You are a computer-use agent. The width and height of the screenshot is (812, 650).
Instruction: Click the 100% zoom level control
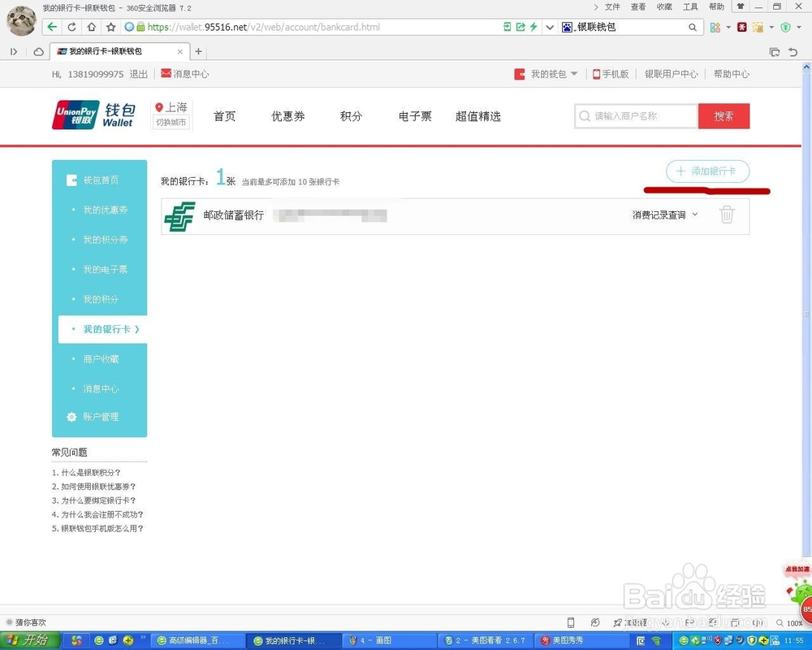[x=789, y=622]
